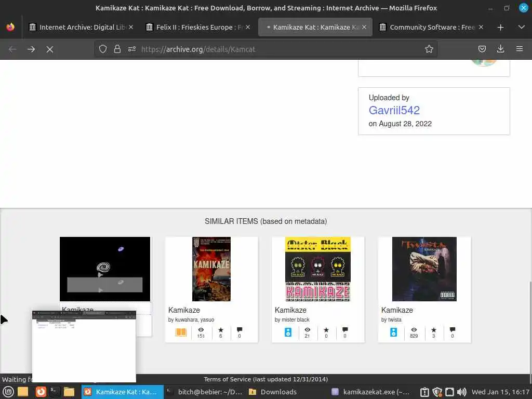Open the Linux Mint start menu
Viewport: 532px width, 399px height.
[x=8, y=392]
